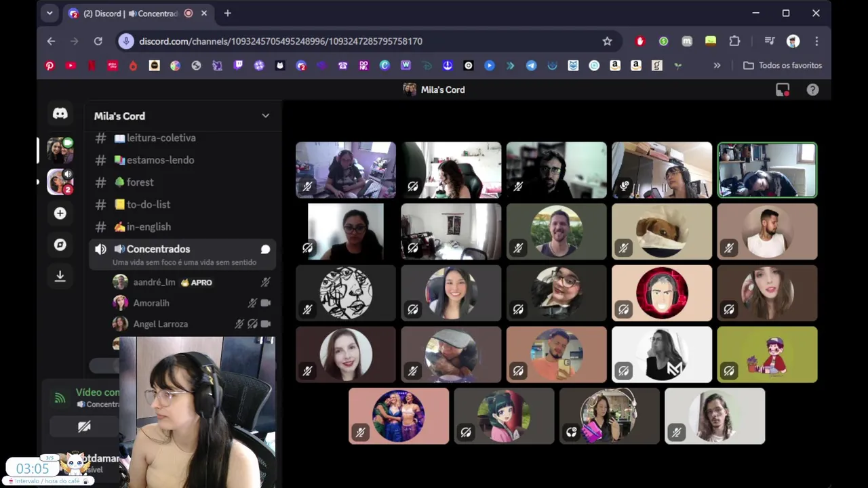Click Download Apps arrow icon

[x=60, y=276]
